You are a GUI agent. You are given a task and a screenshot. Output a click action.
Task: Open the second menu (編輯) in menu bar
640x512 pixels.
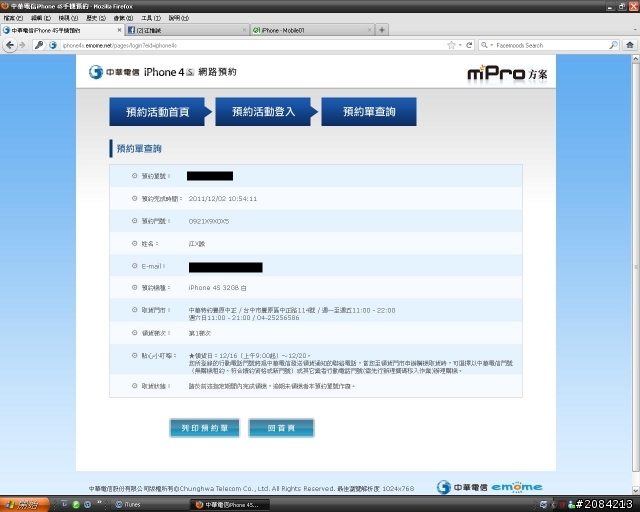[x=41, y=18]
